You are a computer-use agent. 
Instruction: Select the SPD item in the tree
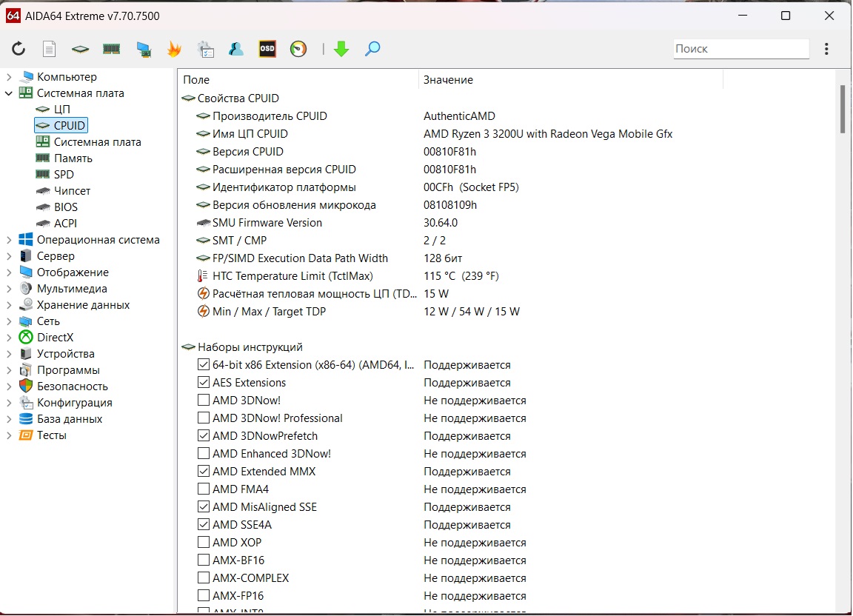pyautogui.click(x=64, y=175)
